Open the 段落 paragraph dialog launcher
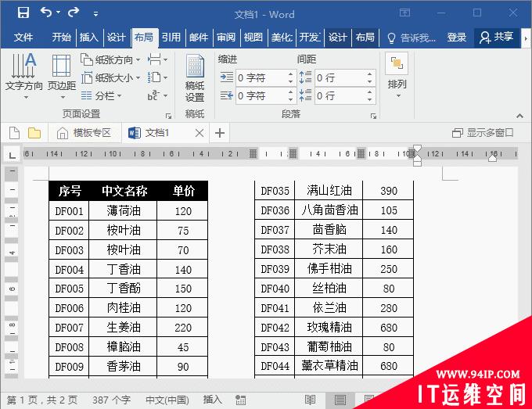 click(x=373, y=116)
